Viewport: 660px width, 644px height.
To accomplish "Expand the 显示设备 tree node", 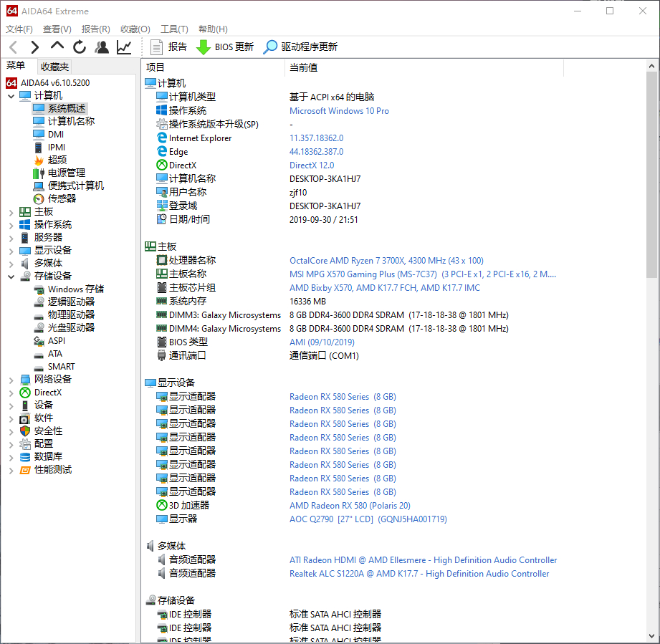I will [x=11, y=251].
